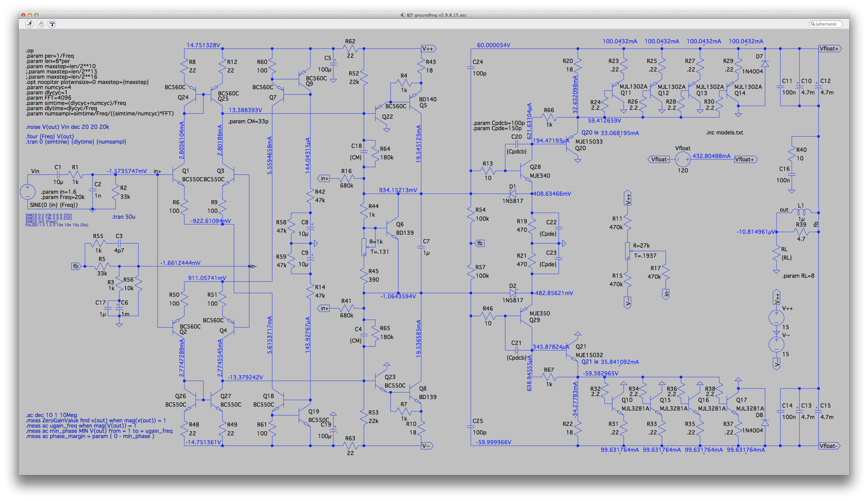The width and height of the screenshot is (868, 501).
Task: Click the V++ port right of R62
Action: (x=429, y=49)
